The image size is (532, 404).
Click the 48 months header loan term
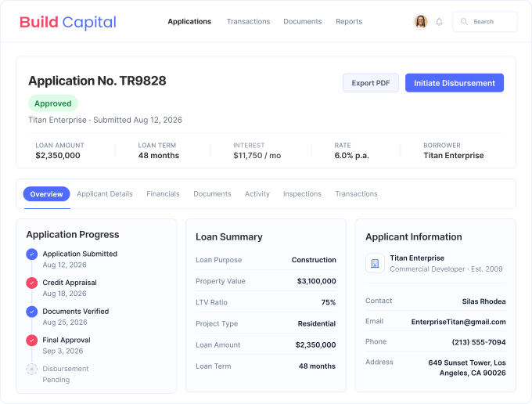coord(159,156)
